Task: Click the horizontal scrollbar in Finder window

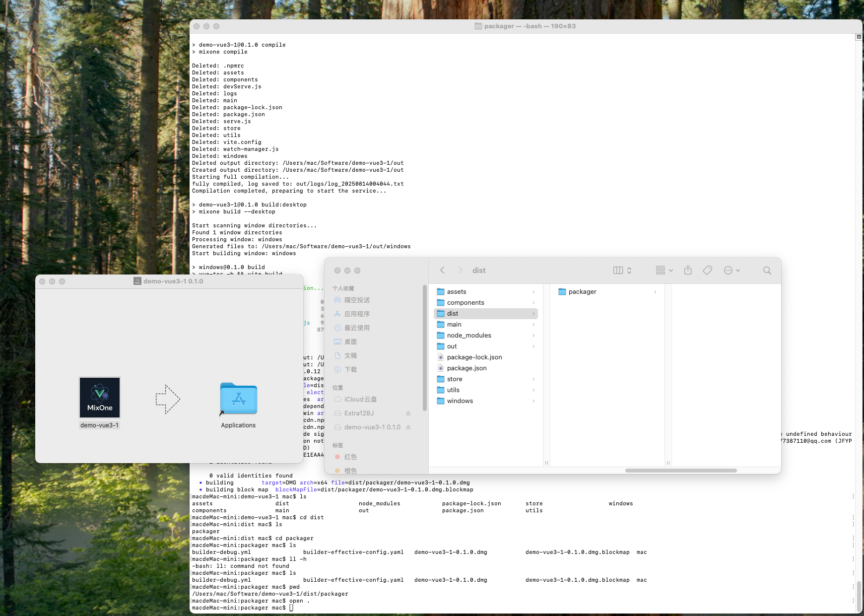Action: [x=681, y=470]
